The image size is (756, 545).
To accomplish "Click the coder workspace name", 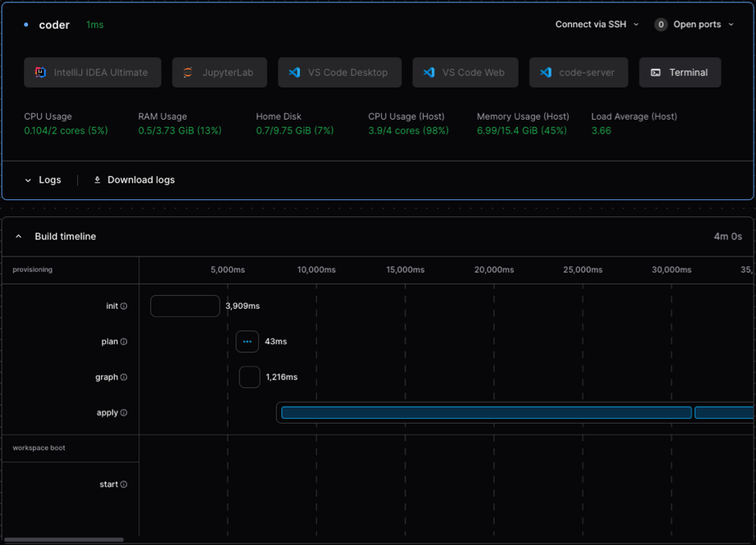I will 54,25.
